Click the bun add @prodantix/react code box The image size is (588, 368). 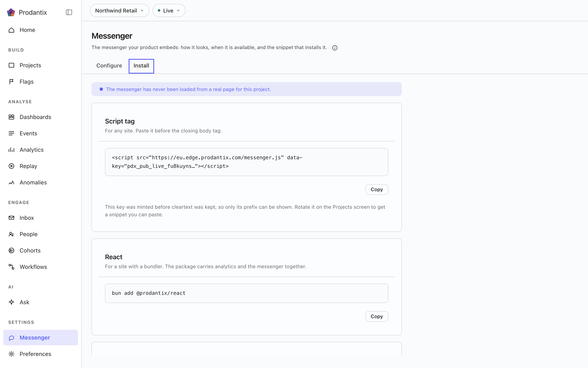(x=246, y=293)
